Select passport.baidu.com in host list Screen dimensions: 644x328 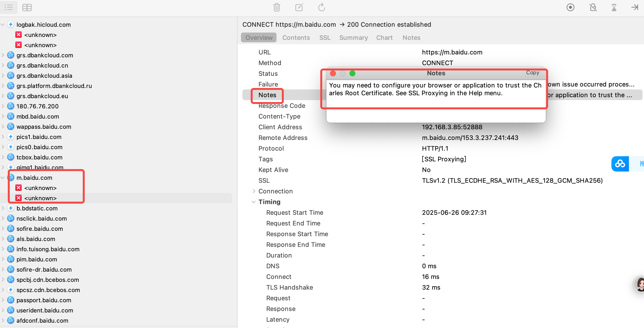coord(44,300)
